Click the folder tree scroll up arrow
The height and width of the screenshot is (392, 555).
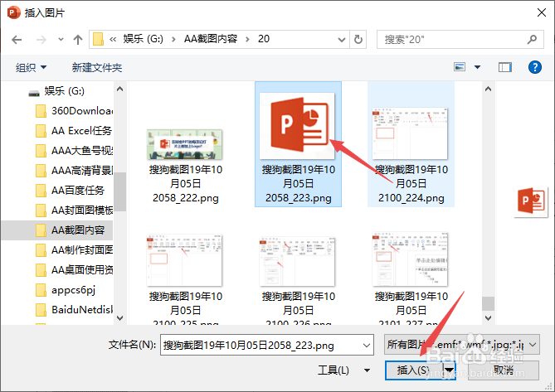(120, 89)
